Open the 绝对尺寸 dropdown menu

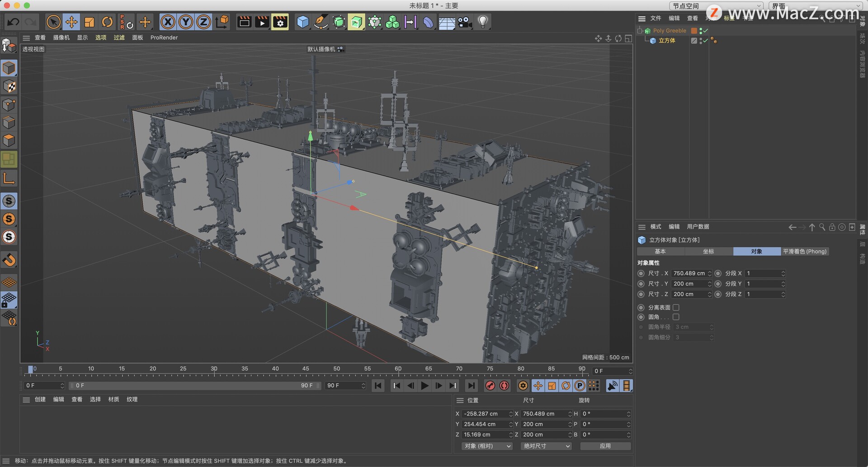(546, 446)
